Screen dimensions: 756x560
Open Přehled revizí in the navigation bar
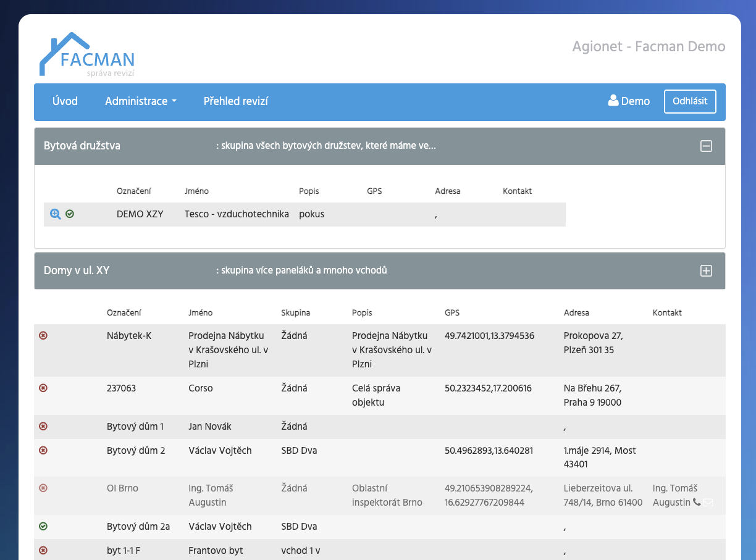(236, 101)
